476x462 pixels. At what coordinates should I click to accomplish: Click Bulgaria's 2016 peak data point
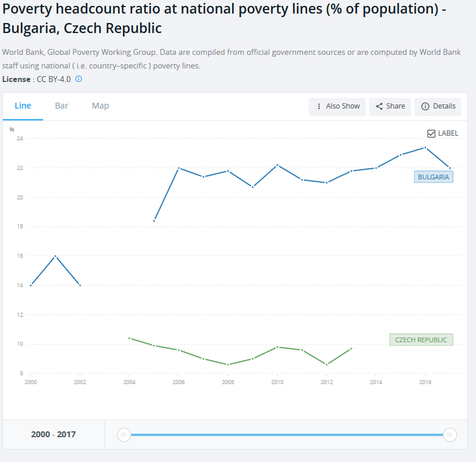tap(425, 148)
